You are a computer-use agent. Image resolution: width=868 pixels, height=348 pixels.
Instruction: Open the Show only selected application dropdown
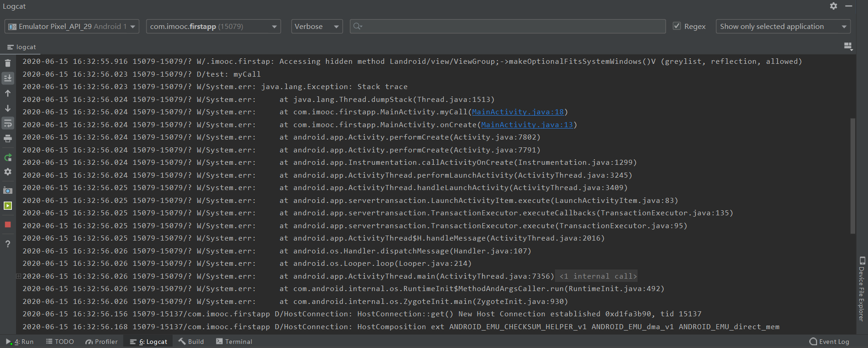783,26
